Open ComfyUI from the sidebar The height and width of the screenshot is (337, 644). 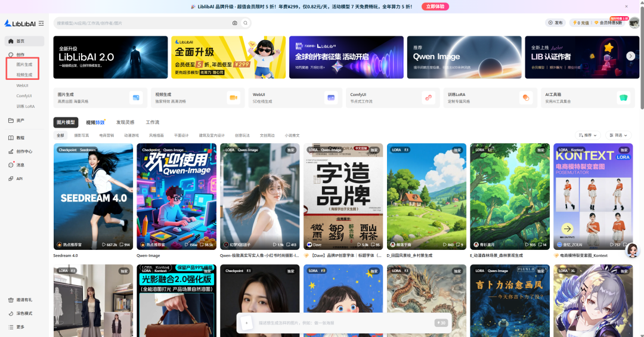[24, 96]
